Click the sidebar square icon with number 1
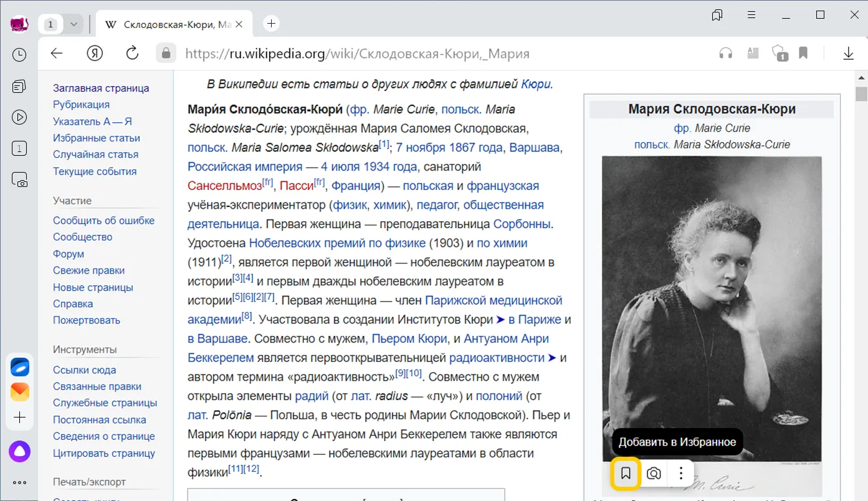The width and height of the screenshot is (868, 501). click(x=19, y=148)
